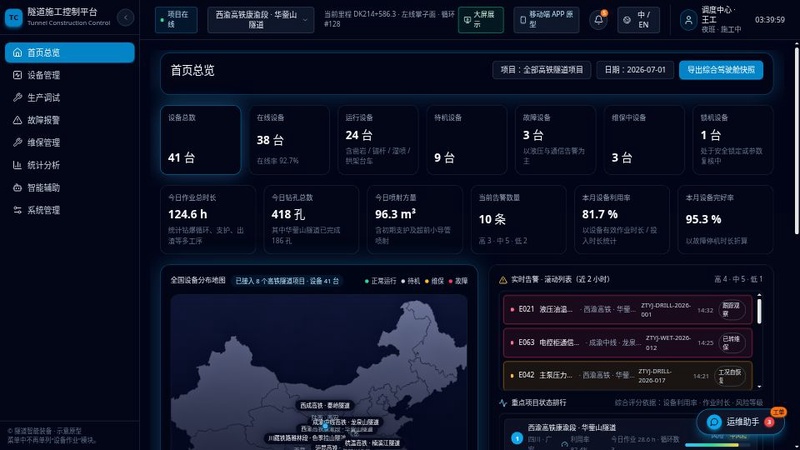This screenshot has height=450, width=800.
Task: Click the 项目在线 status badge
Action: [x=176, y=19]
